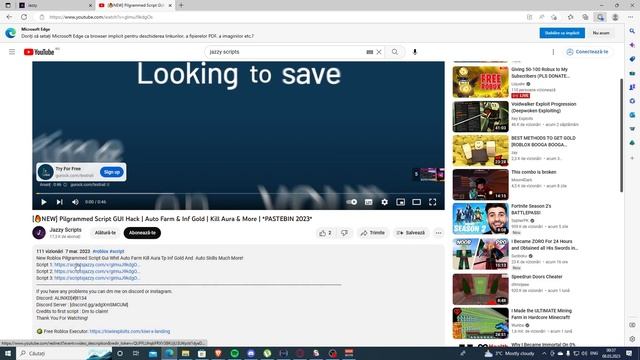This screenshot has height=360, width=640.
Task: Click #roblox hashtag in description
Action: pos(100,251)
